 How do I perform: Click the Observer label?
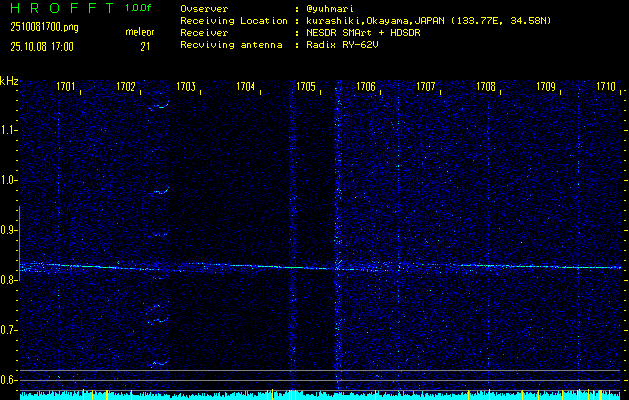click(x=204, y=9)
